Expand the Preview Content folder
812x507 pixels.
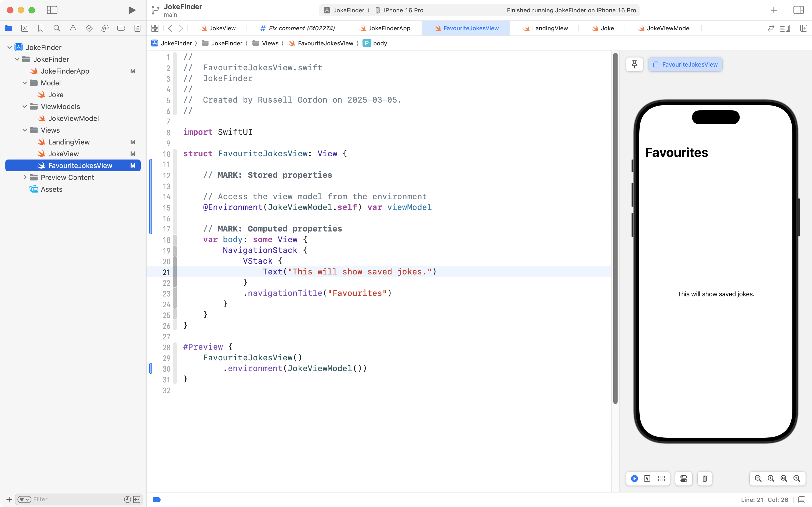[x=24, y=178]
